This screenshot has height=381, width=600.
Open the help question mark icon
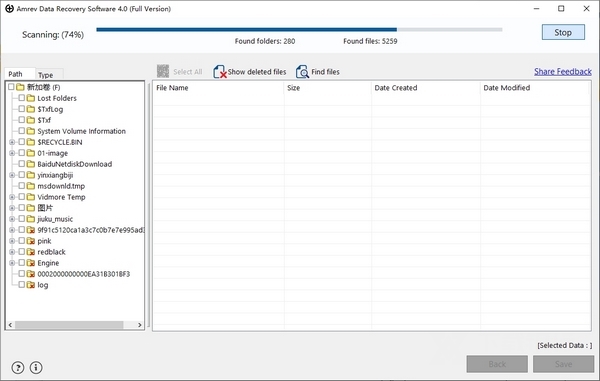[18, 368]
